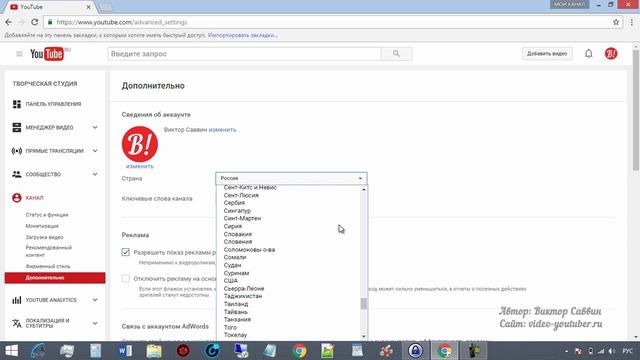Viewport: 640px width, 360px height.
Task: Click the search magnifier button
Action: tap(396, 54)
